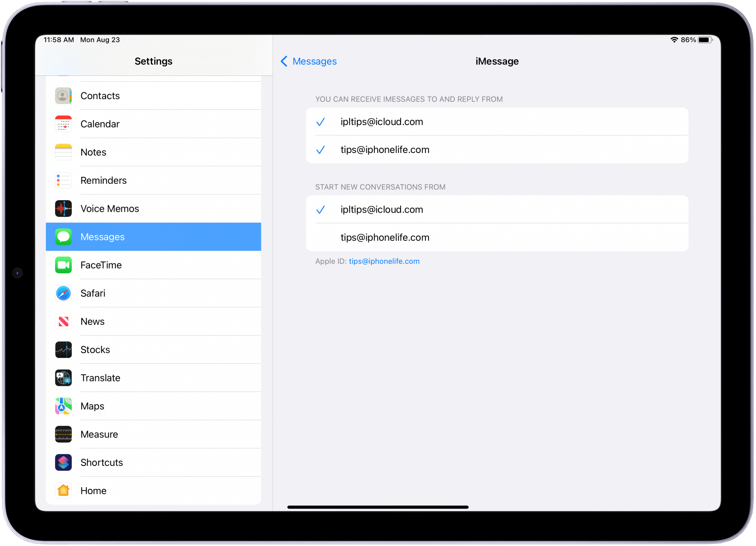Viewport: 756px width, 546px height.
Task: Go back to Messages settings
Action: pos(309,61)
